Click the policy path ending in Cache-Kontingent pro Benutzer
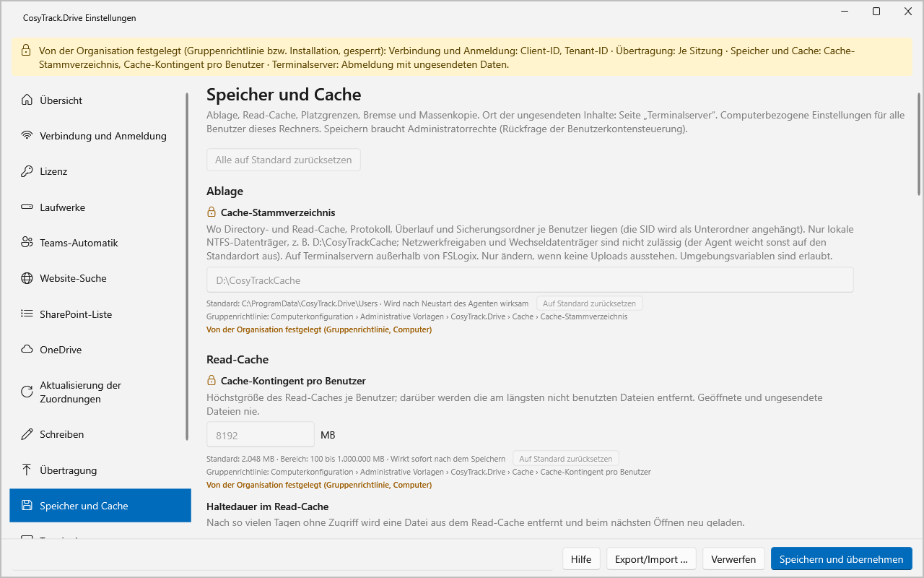Screen dimensions: 924x578 click(x=429, y=472)
